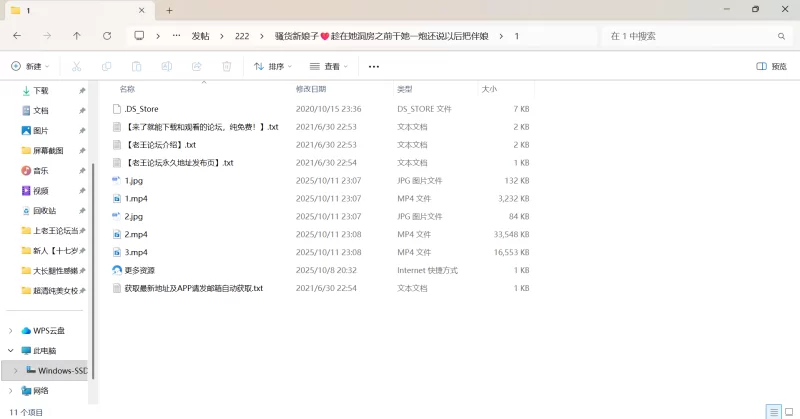Toggle the 预览 preview pane
This screenshot has width=800, height=419.
[775, 67]
